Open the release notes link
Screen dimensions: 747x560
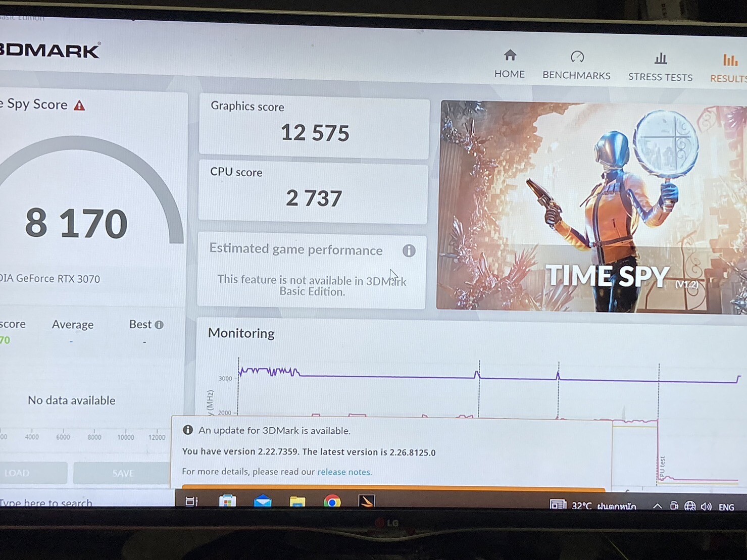click(344, 472)
